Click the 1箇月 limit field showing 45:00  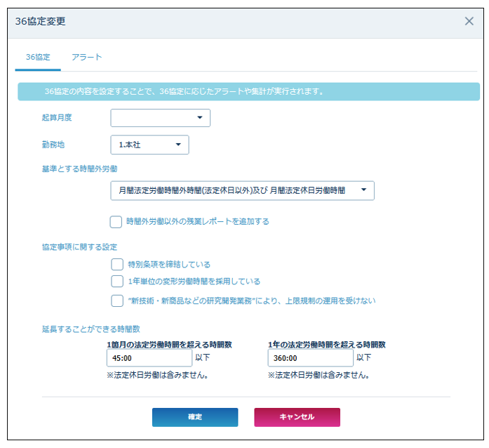click(x=149, y=357)
